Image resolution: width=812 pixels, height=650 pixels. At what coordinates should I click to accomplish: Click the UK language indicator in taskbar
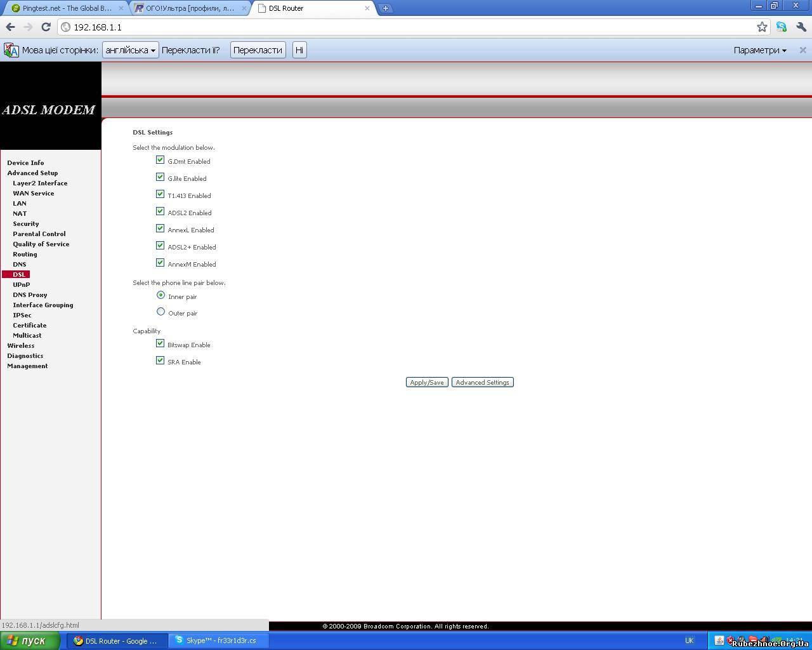pyautogui.click(x=689, y=640)
